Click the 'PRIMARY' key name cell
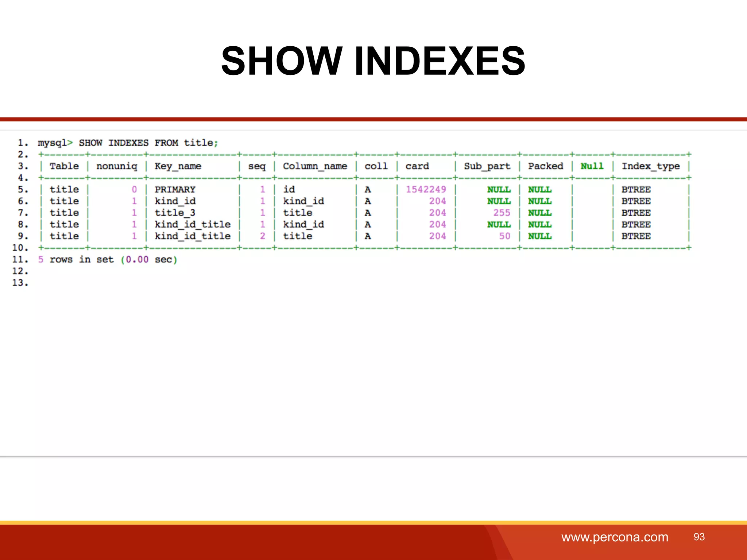747x560 pixels. pos(175,190)
